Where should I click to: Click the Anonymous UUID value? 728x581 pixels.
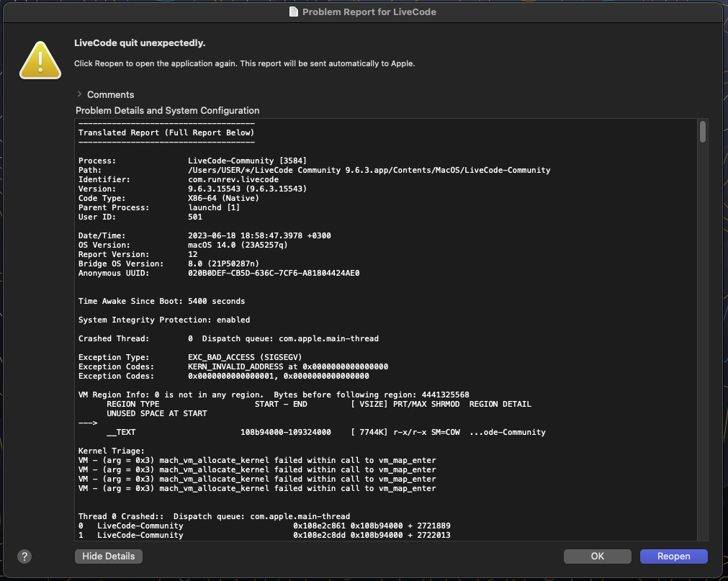(x=273, y=273)
